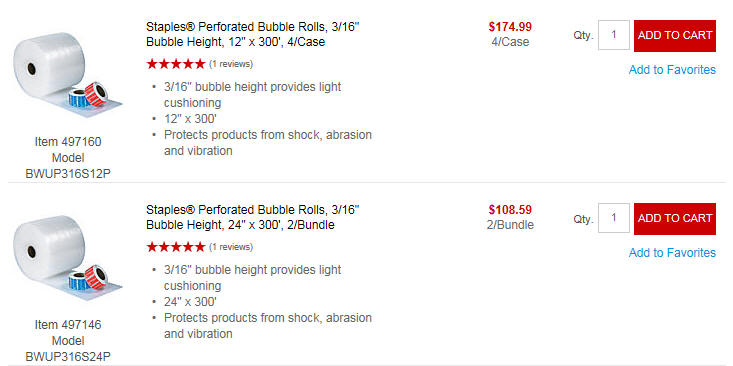
Task: Open the reviews link for the 4/Case item
Action: [x=231, y=64]
